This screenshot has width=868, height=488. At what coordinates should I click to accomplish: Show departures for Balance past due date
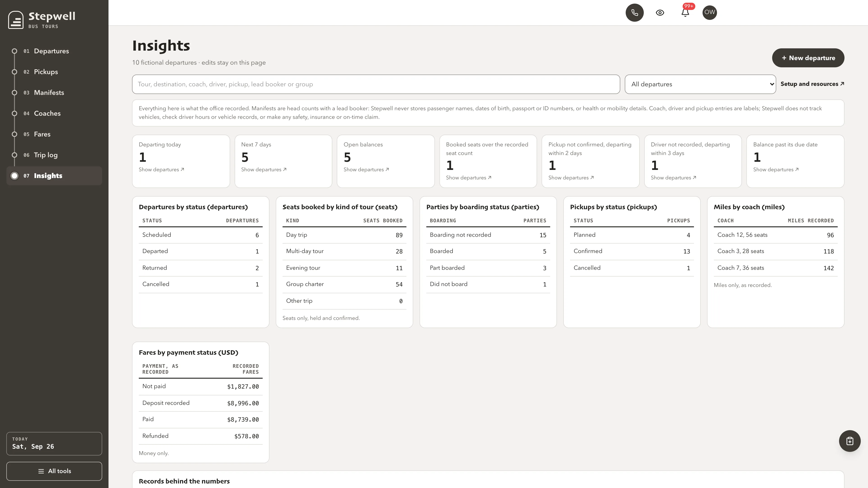point(776,169)
